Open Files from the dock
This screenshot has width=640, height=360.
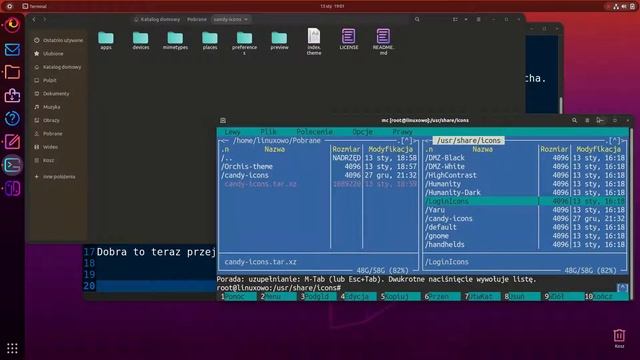(x=12, y=72)
